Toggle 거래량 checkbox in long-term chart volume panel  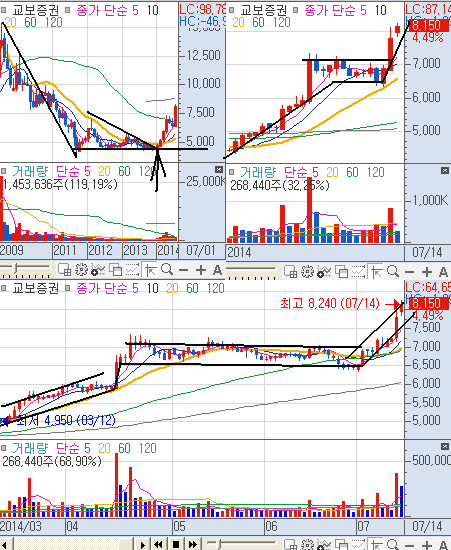point(4,171)
